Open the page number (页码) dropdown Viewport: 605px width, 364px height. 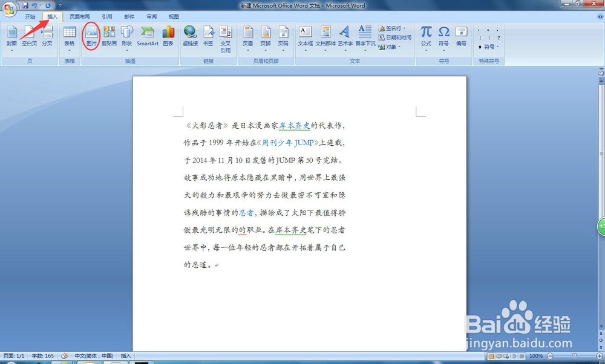[x=283, y=39]
